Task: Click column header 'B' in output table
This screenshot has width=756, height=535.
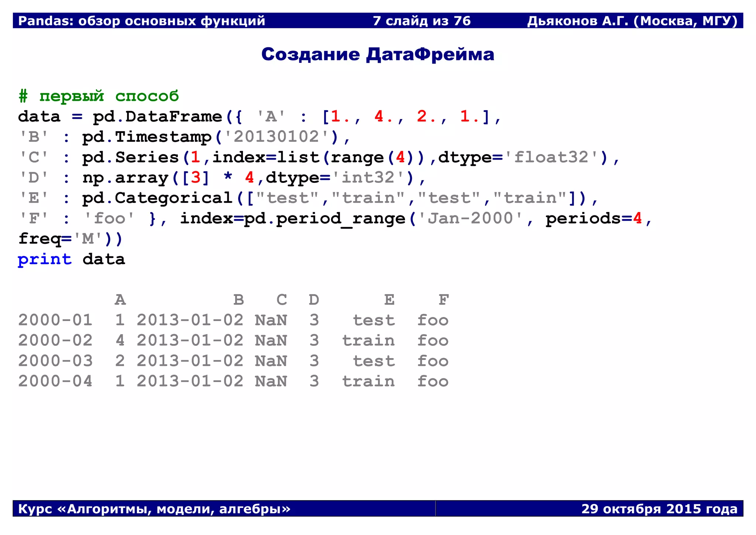Action: click(239, 300)
